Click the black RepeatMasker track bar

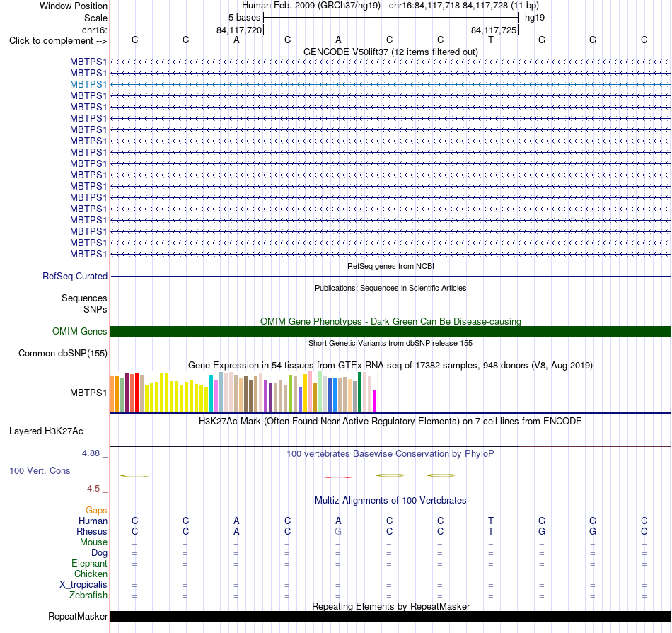(390, 616)
